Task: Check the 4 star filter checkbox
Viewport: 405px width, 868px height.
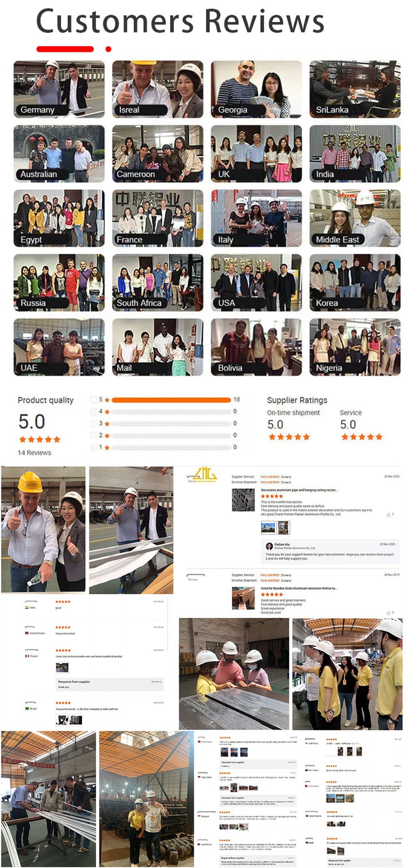Action: (x=94, y=412)
